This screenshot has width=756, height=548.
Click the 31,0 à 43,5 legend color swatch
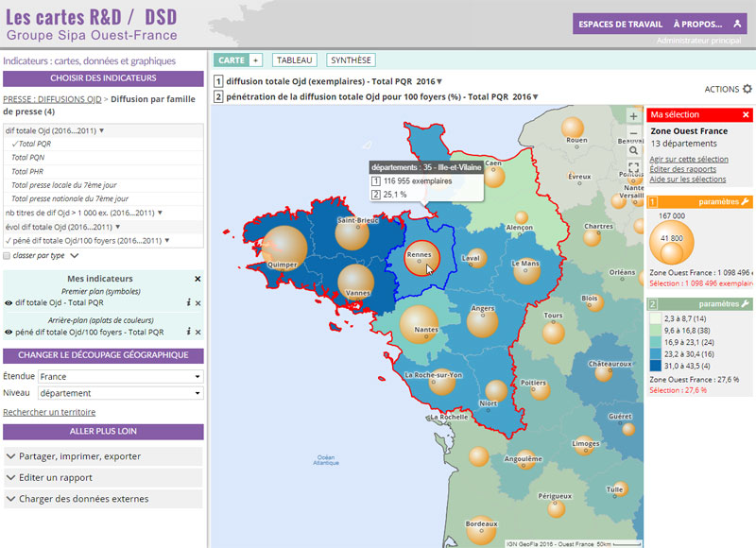click(655, 366)
